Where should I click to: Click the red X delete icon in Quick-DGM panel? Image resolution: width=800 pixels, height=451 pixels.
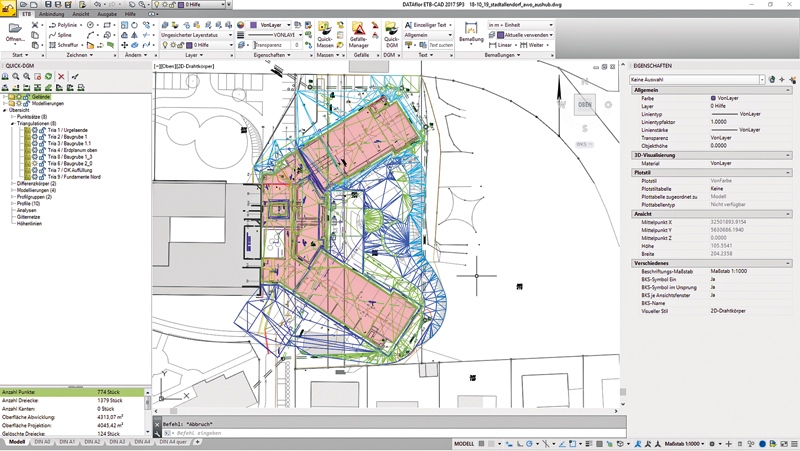[62, 77]
